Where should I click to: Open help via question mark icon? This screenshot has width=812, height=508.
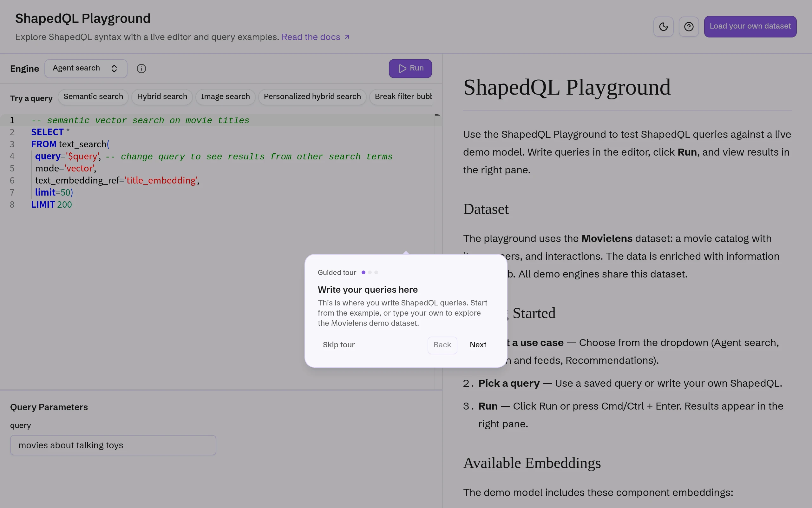click(x=689, y=27)
